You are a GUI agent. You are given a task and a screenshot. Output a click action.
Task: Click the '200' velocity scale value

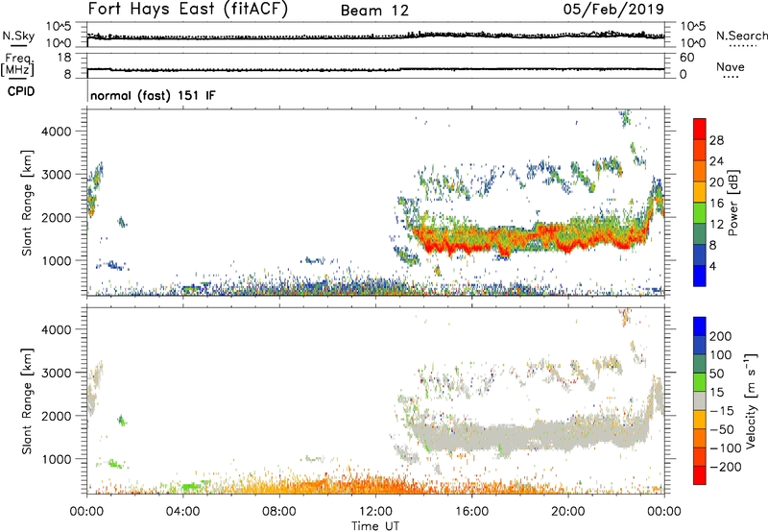tap(721, 336)
